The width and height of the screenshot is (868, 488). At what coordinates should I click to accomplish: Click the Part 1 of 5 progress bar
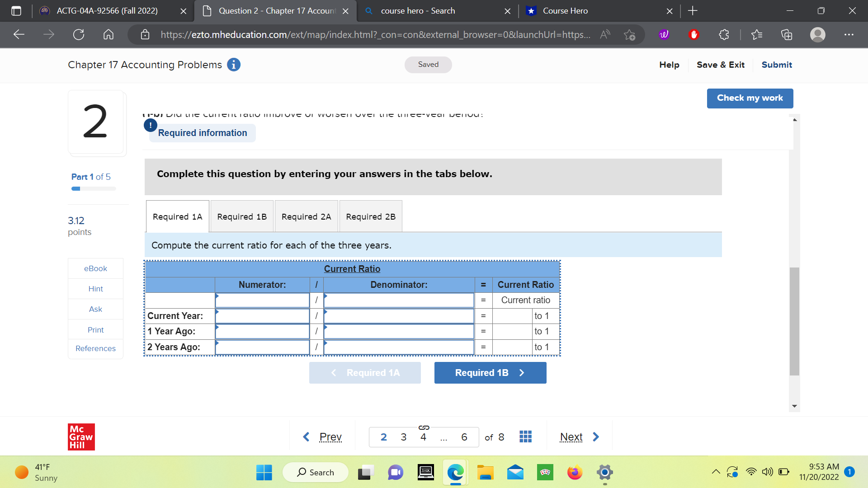(93, 188)
